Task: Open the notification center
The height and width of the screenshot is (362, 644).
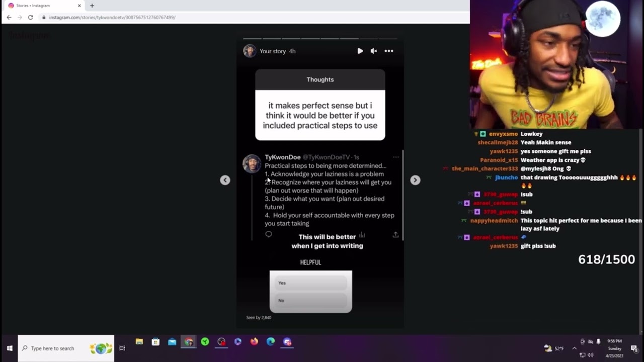Action: 634,348
